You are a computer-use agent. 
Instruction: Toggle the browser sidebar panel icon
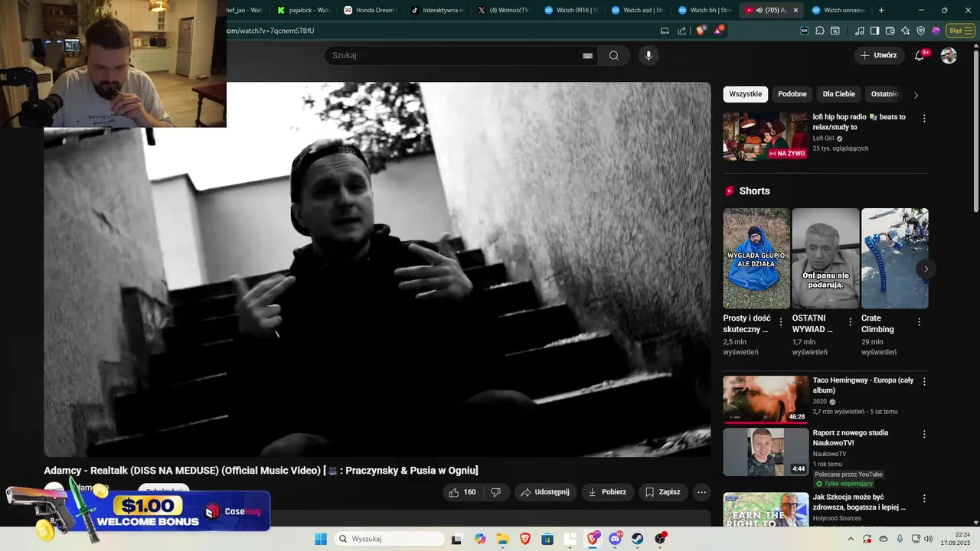tap(875, 31)
